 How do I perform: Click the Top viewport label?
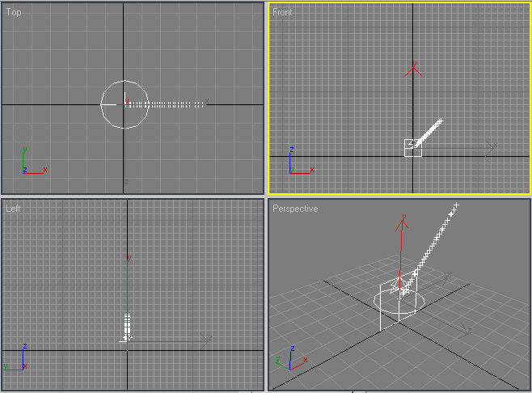click(x=14, y=12)
